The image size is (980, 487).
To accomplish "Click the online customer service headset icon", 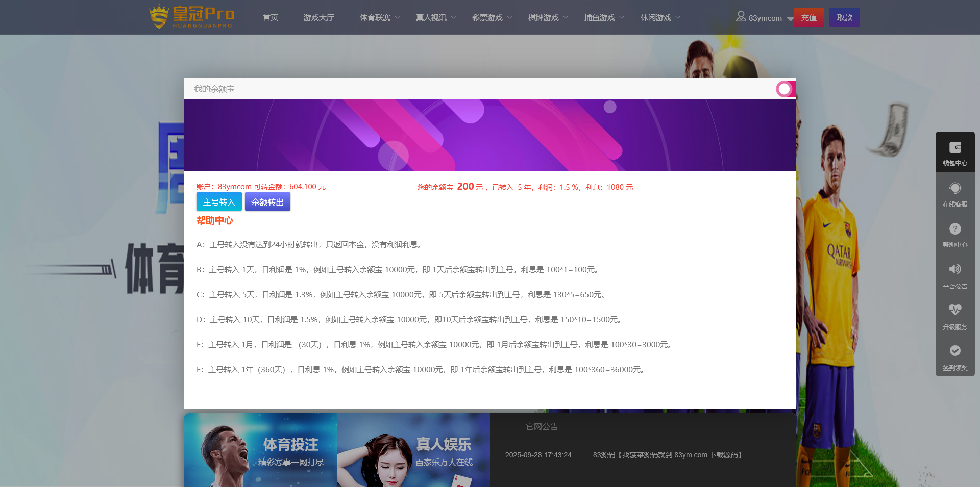I will [x=955, y=189].
